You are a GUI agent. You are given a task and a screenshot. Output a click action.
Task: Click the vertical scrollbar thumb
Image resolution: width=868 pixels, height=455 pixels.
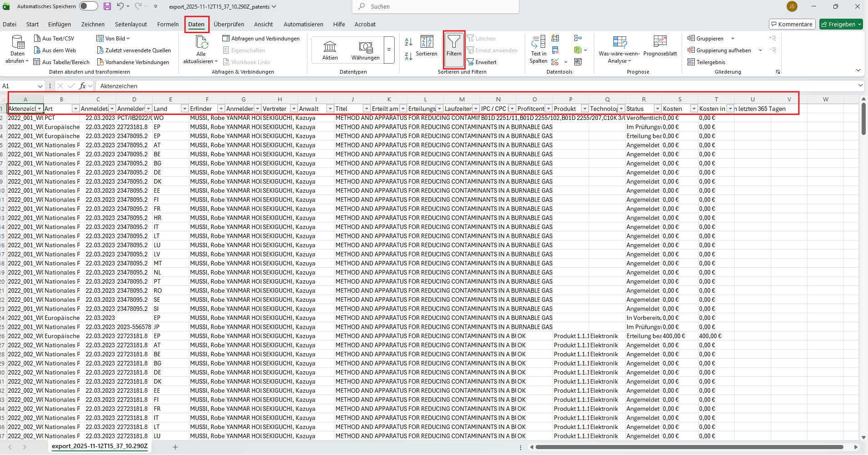click(x=863, y=119)
